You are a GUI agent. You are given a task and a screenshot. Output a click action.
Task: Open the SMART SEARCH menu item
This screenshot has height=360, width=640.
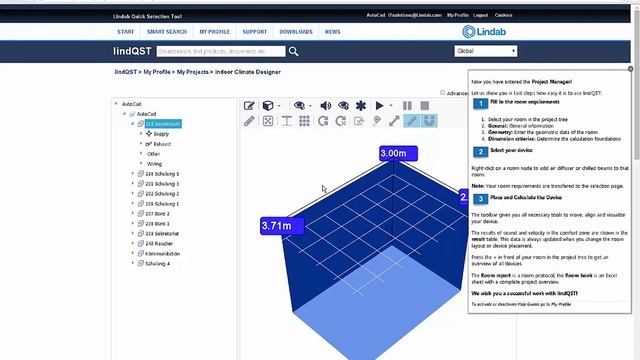click(x=167, y=32)
